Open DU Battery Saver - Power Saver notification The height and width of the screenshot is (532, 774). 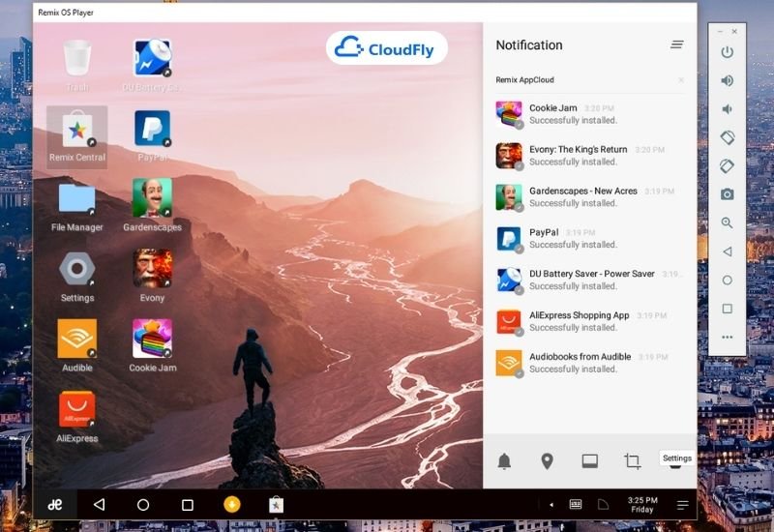[590, 280]
